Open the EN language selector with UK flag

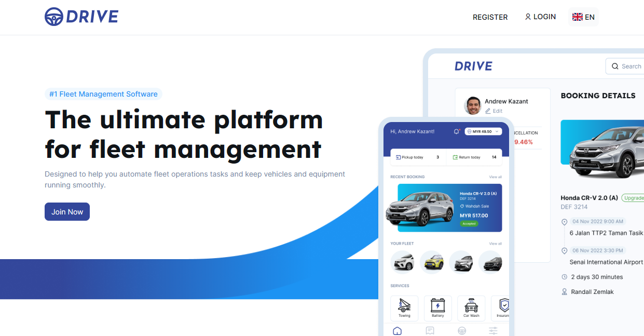[583, 17]
